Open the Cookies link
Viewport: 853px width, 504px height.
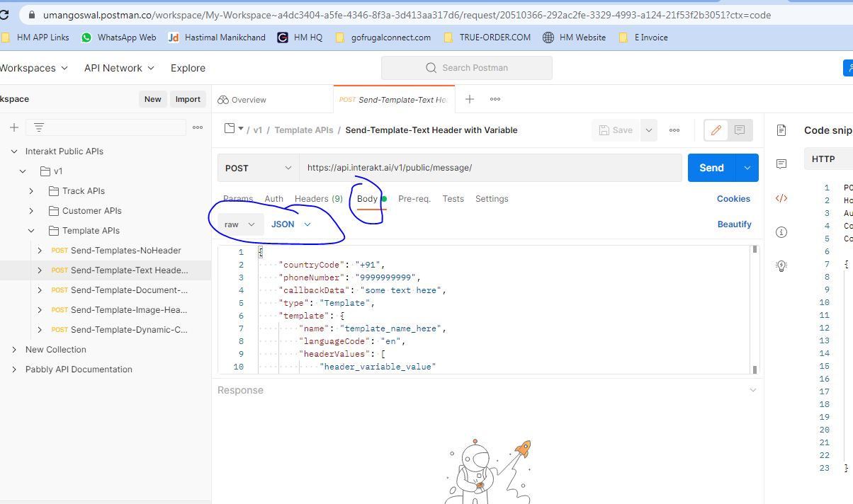(x=733, y=199)
